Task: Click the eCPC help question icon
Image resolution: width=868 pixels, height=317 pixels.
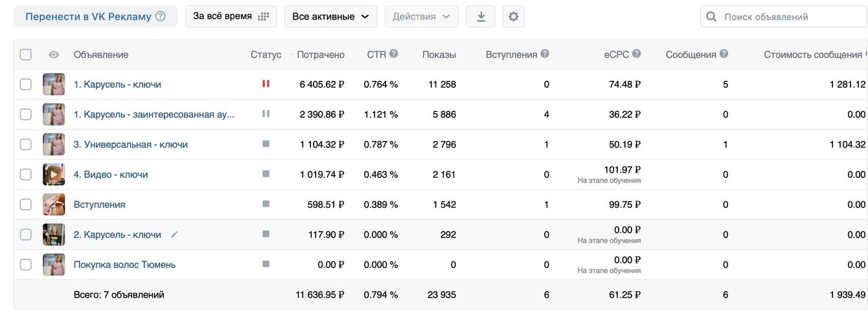Action: (637, 54)
